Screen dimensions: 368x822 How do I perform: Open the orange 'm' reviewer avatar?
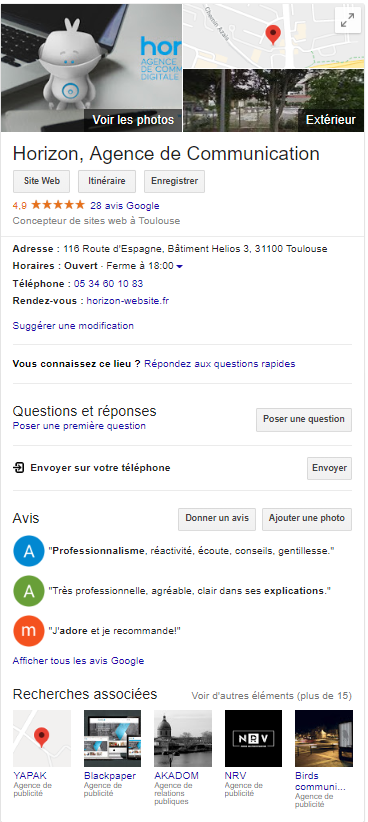(29, 631)
